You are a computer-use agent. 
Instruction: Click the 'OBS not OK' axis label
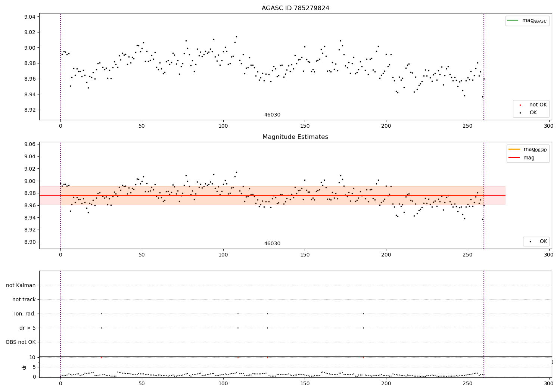tap(21, 342)
